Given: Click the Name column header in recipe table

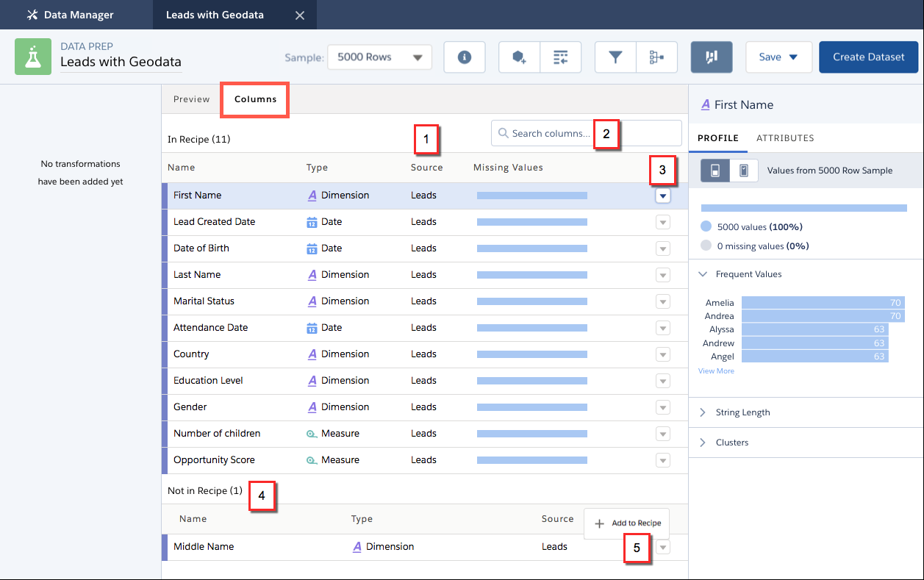Looking at the screenshot, I should tap(181, 168).
